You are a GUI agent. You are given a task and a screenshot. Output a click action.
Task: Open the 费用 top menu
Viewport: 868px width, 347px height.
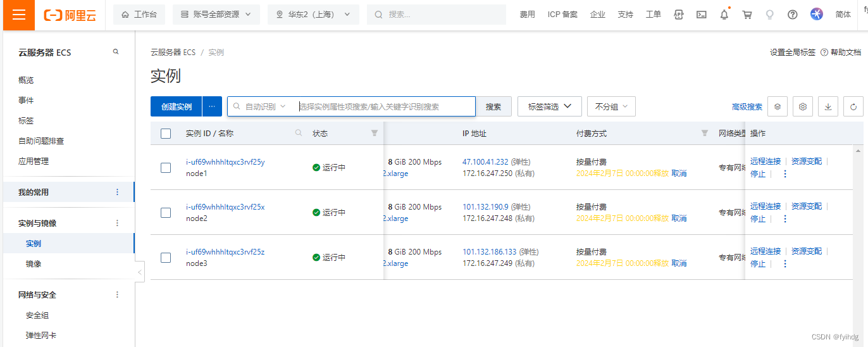[527, 15]
